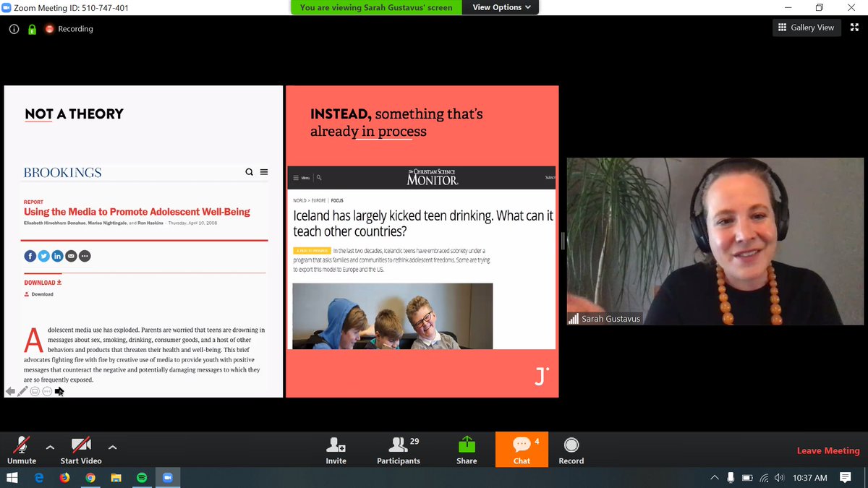Open video options arrow beside Start Video

pyautogui.click(x=112, y=448)
